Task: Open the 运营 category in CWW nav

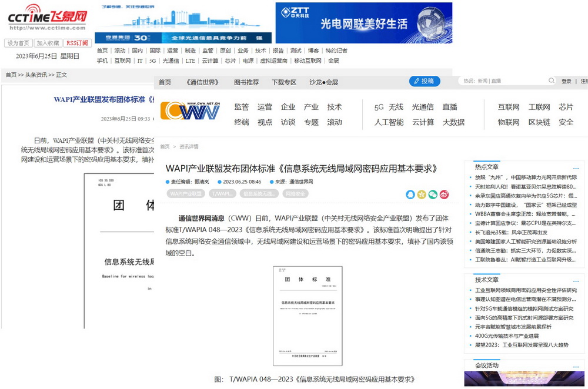Action: [x=265, y=107]
